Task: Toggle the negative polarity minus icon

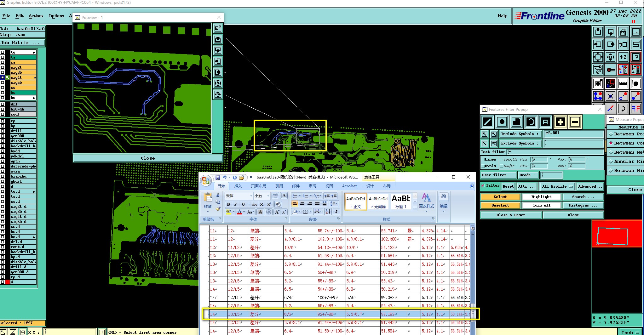Action: 575,122
